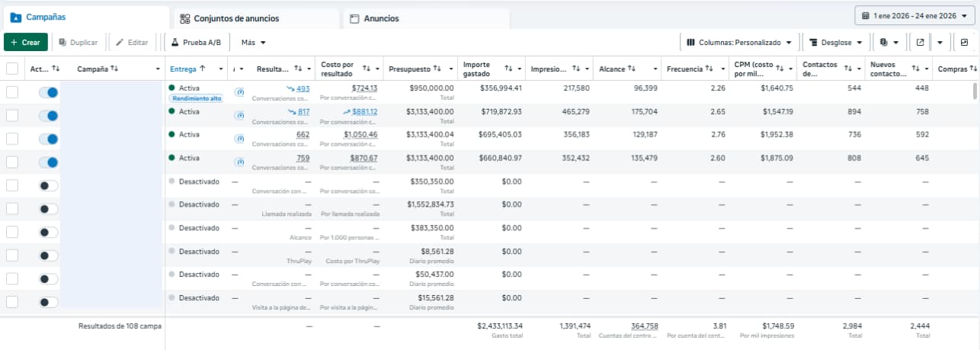Click attribution icon in 817 results row

point(239,116)
